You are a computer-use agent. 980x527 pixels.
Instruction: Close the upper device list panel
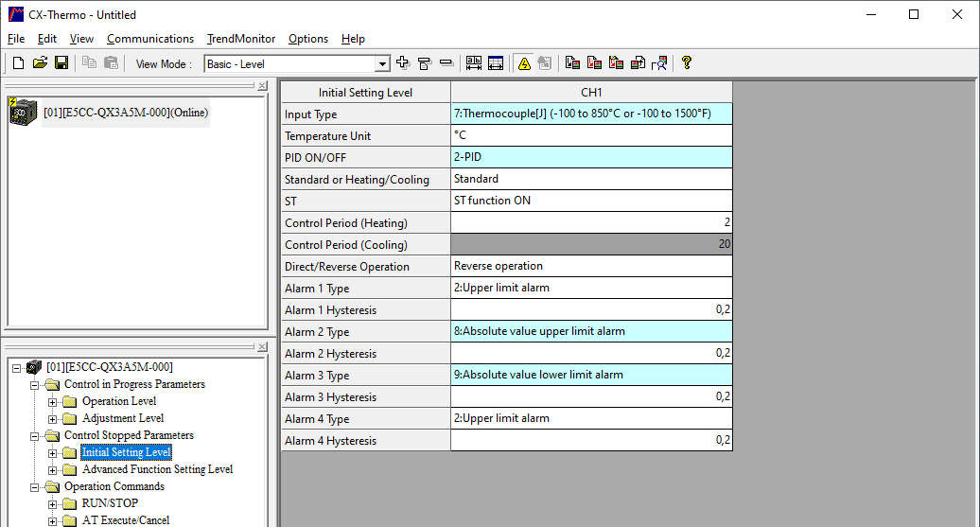263,86
